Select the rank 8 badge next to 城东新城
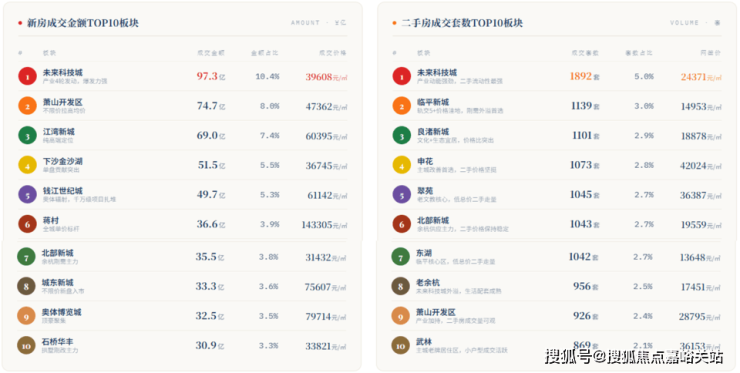This screenshot has width=740, height=373. (26, 287)
